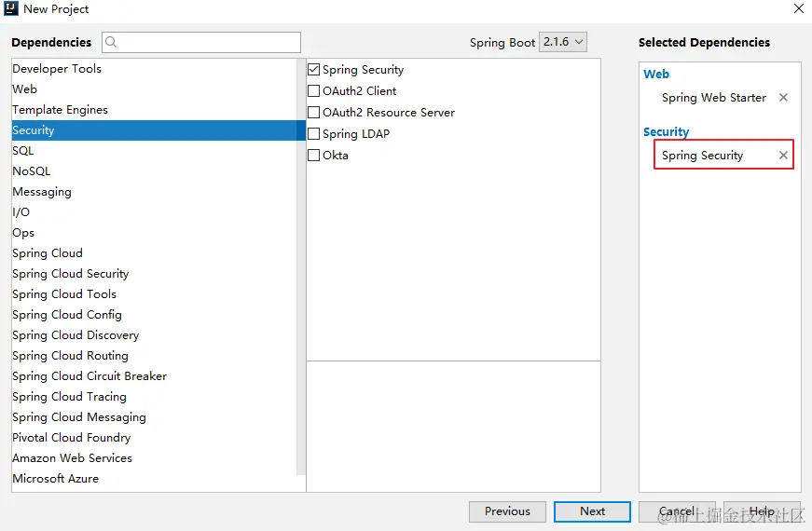Open Pivotal Cloud Foundry category
This screenshot has height=531, width=812.
pos(155,438)
